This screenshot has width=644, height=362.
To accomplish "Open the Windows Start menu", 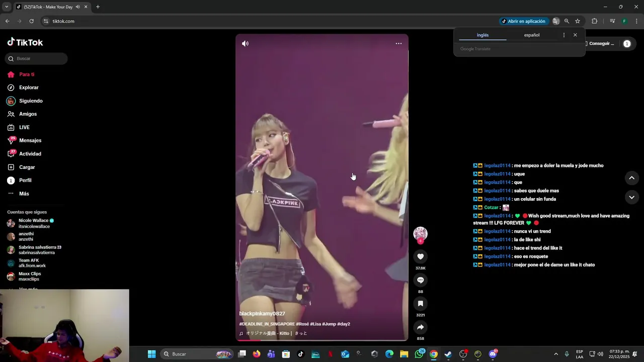I will point(151,354).
